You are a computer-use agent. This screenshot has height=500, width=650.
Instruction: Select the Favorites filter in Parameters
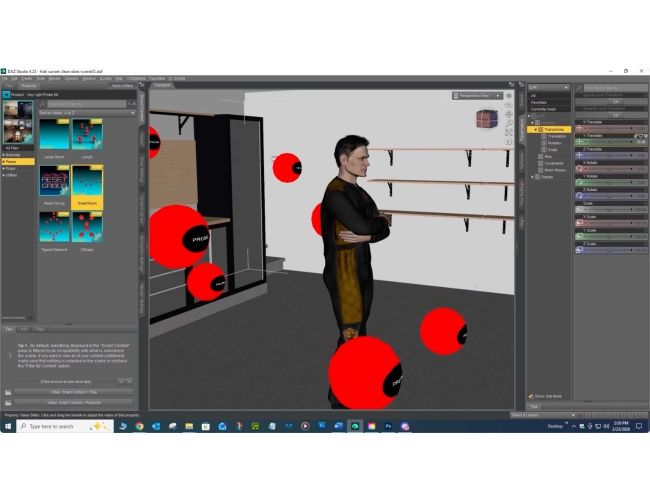pyautogui.click(x=549, y=102)
